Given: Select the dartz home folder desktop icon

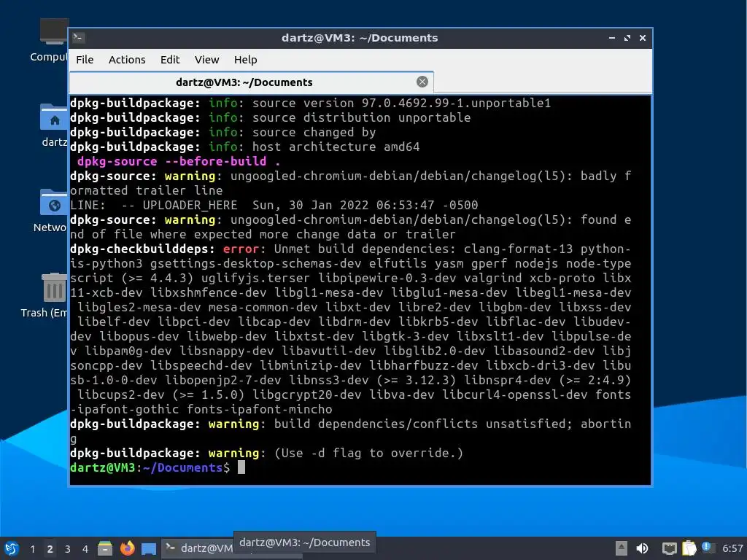Looking at the screenshot, I should tap(53, 125).
